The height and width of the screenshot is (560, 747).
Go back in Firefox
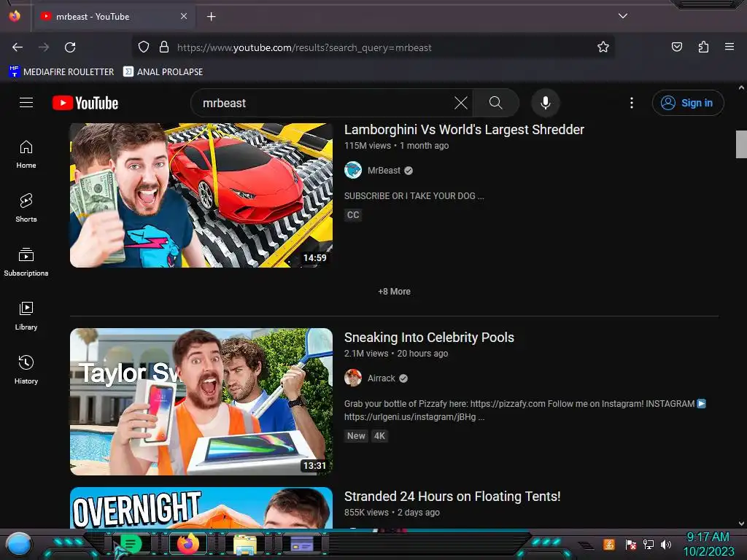(18, 47)
